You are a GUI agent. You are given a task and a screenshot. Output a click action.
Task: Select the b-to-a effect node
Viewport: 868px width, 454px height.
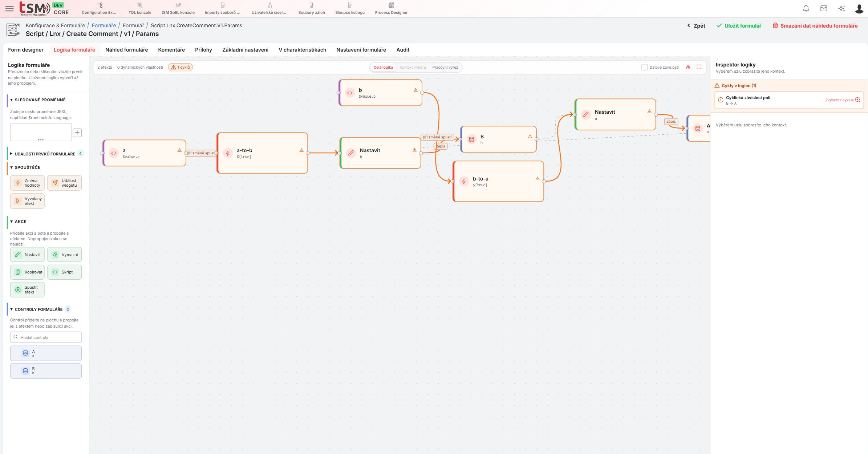tap(498, 181)
